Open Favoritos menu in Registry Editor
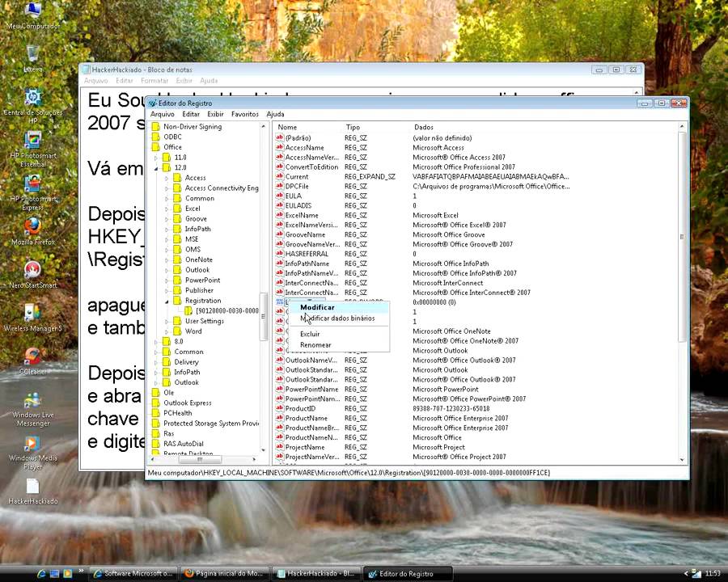728x582 pixels. pyautogui.click(x=244, y=114)
